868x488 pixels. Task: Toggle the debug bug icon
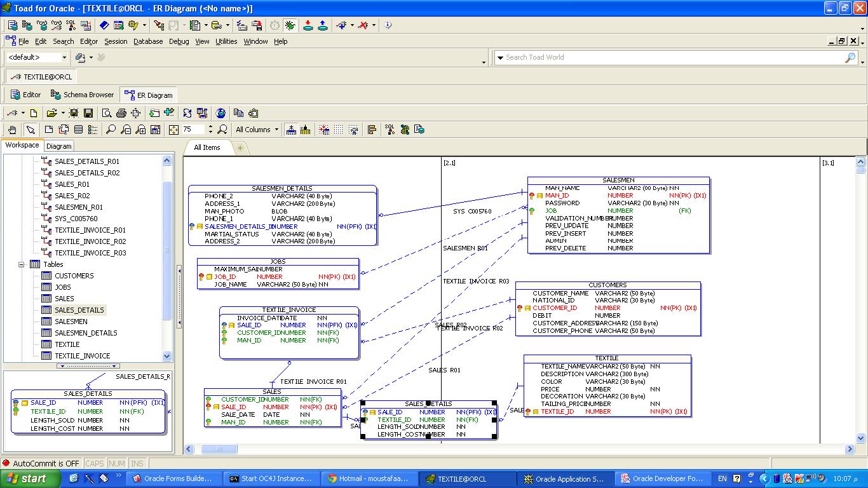[290, 25]
